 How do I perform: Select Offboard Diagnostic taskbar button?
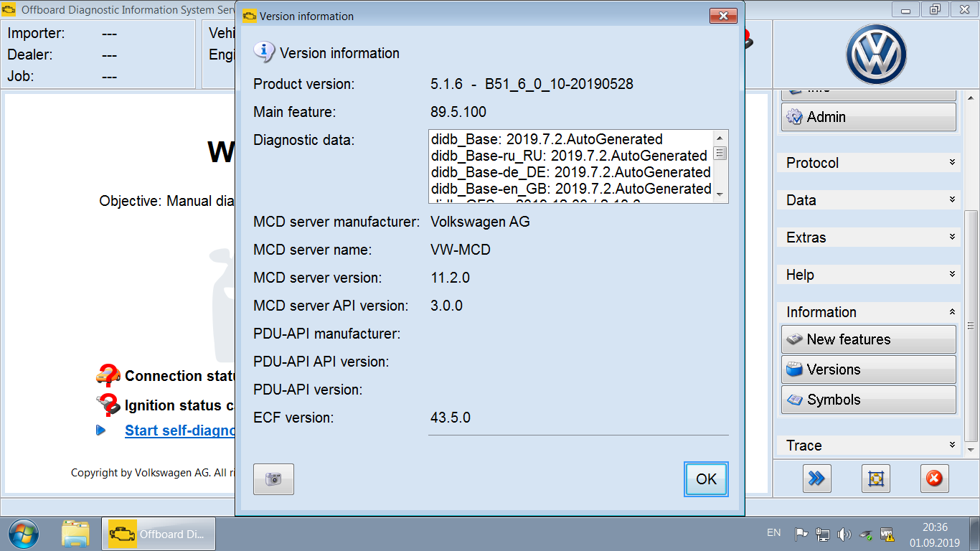[158, 534]
